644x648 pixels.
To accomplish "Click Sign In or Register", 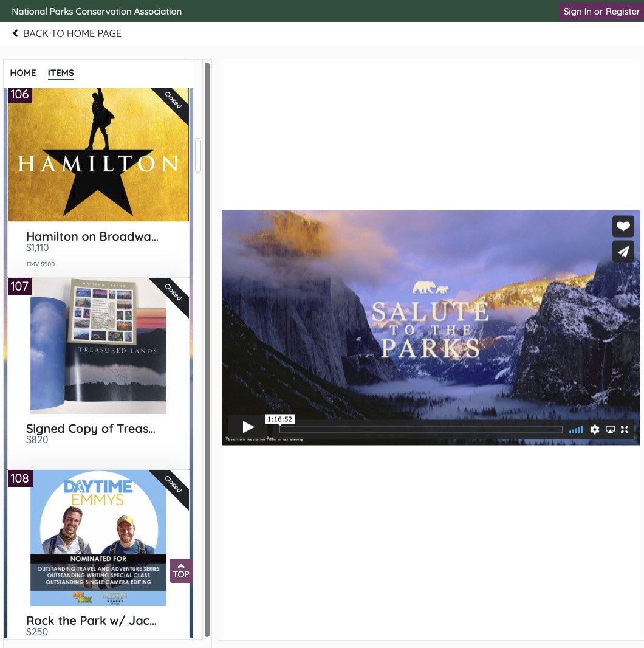I will pos(601,12).
